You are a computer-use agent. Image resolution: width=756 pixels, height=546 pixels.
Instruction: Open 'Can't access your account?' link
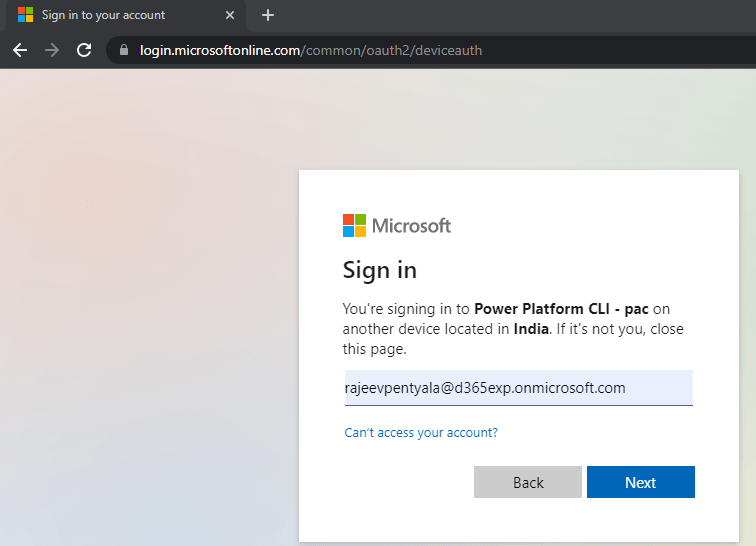421,433
